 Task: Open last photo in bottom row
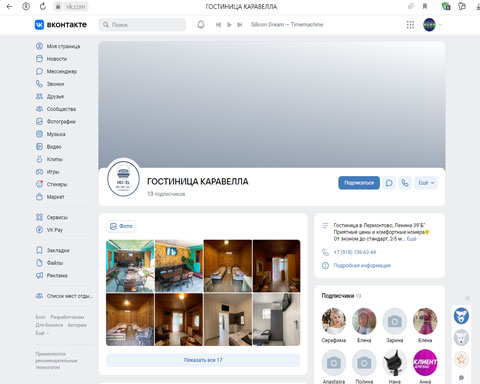(277, 319)
